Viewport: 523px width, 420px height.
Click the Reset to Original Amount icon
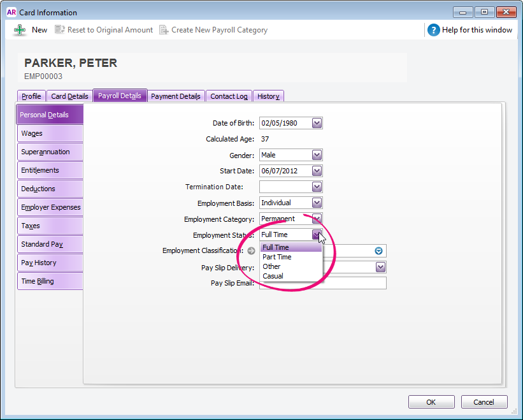pos(61,30)
